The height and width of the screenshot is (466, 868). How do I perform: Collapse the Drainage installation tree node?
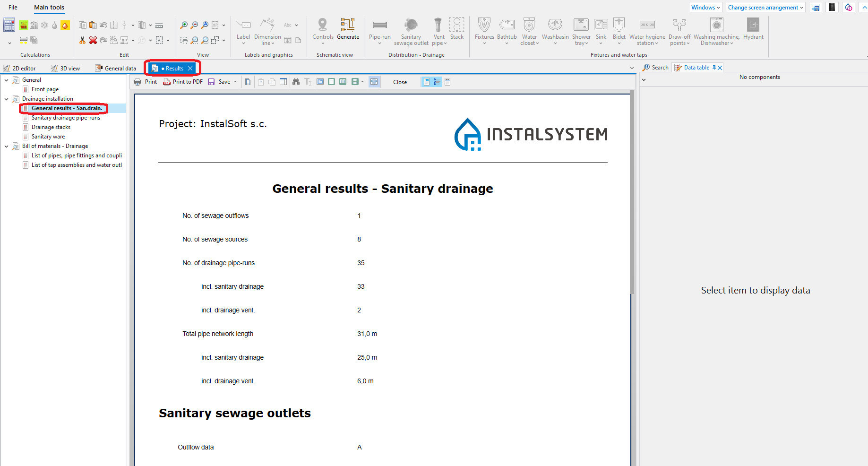pyautogui.click(x=7, y=99)
